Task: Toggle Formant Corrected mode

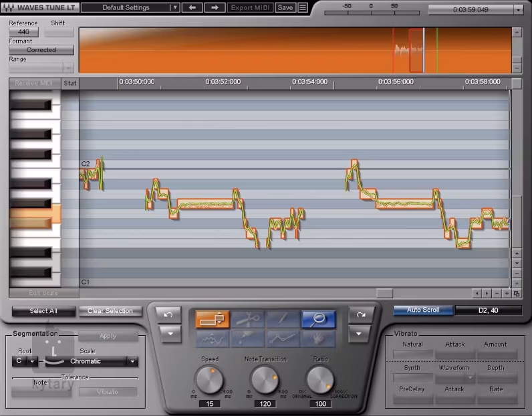Action: (x=41, y=49)
